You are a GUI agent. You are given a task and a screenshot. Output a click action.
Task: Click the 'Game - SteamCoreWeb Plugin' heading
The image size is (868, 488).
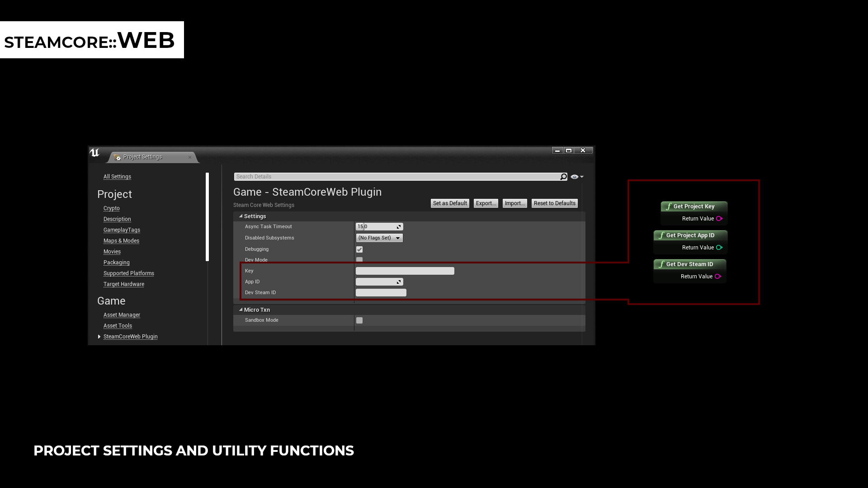pos(307,192)
